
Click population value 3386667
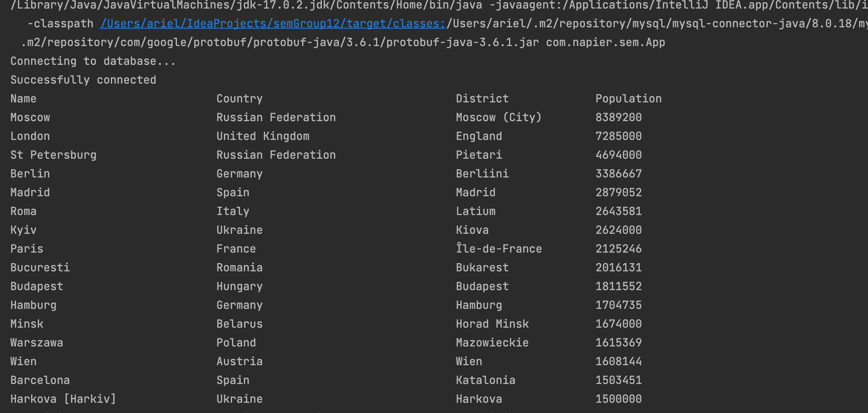[x=619, y=174]
